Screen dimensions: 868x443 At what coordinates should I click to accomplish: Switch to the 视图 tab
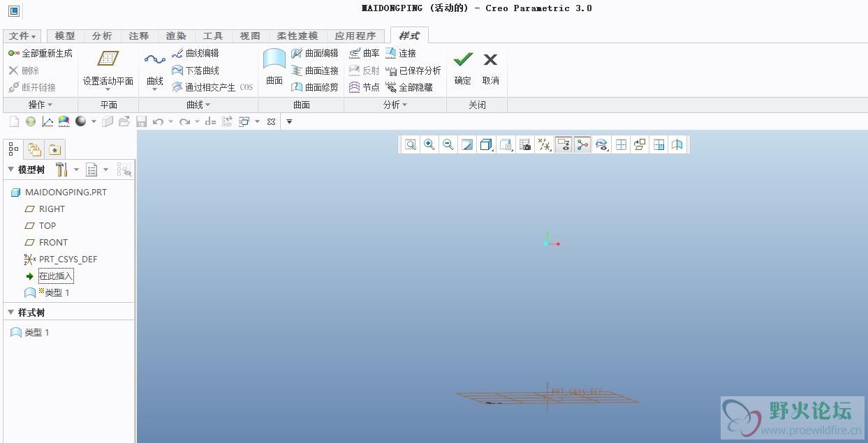[250, 36]
